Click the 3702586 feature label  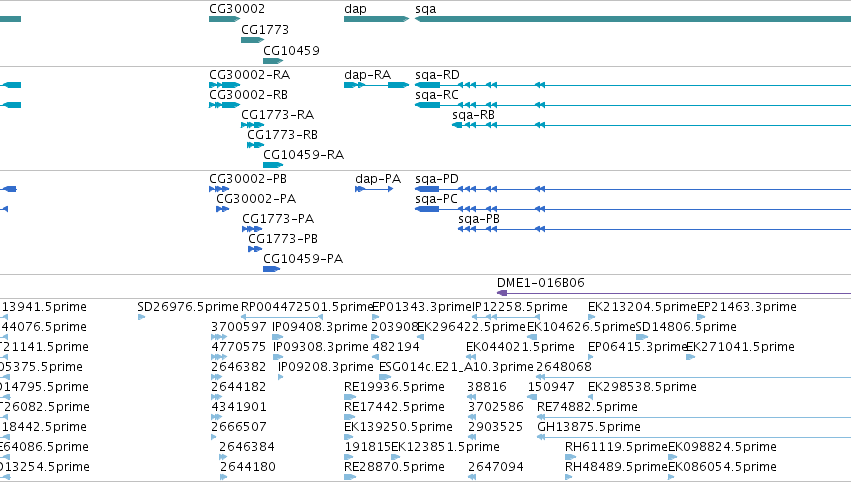pyautogui.click(x=496, y=407)
